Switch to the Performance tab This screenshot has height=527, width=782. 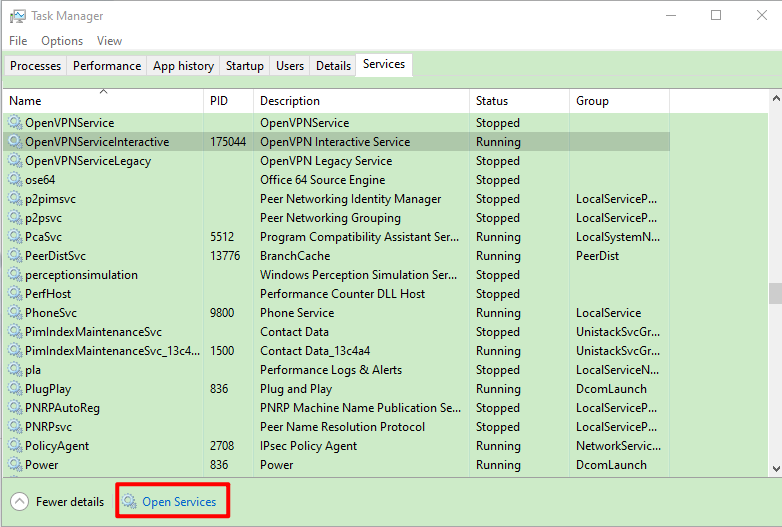pos(107,66)
